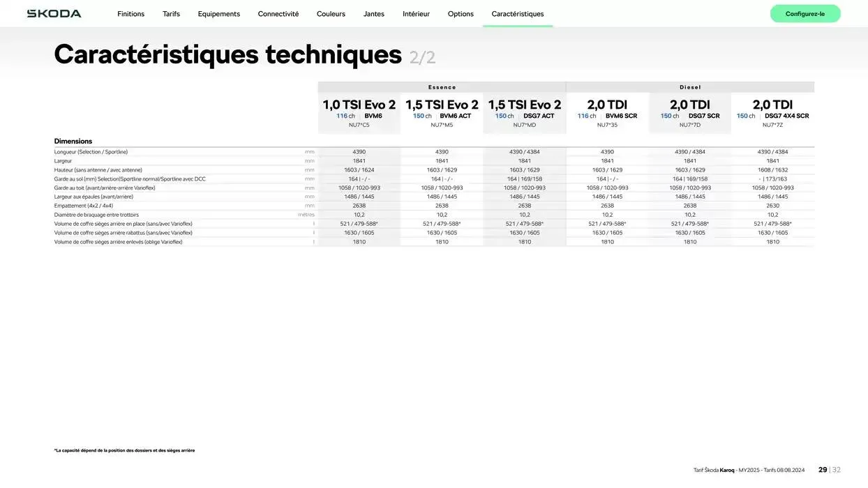Screen dimensions: 868x488
Task: Select the 1,5 TSI Evo 2 DSG7 ACT header
Action: 524,105
